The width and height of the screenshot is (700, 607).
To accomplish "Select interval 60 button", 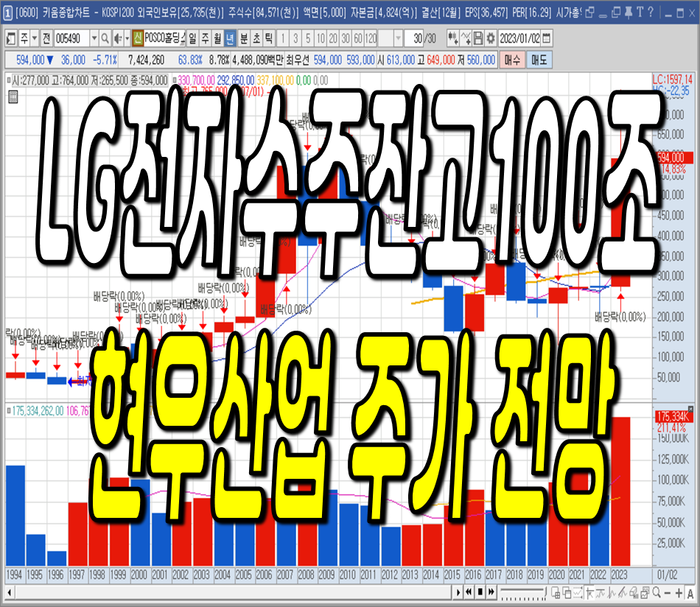I will pos(358,38).
